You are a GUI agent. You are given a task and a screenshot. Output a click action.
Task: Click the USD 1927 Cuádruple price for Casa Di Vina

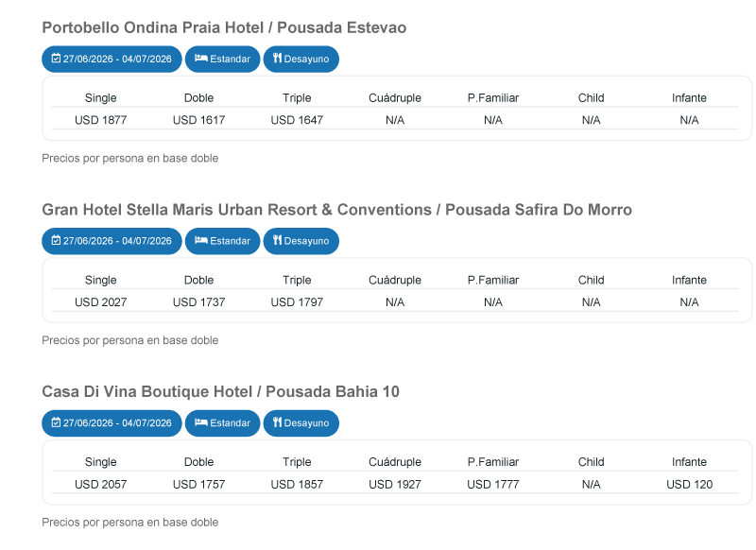point(395,485)
